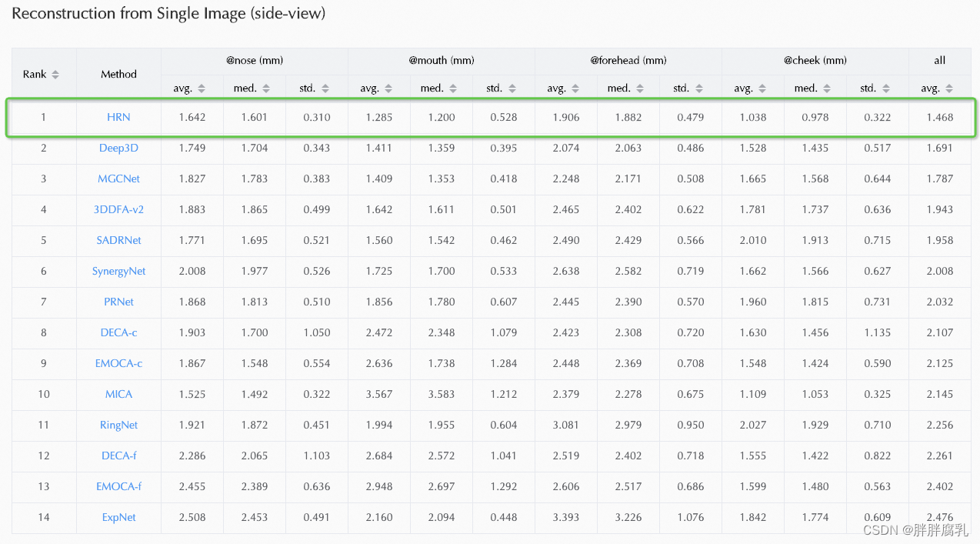Open the DECA-c method link
The height and width of the screenshot is (544, 980).
(118, 332)
